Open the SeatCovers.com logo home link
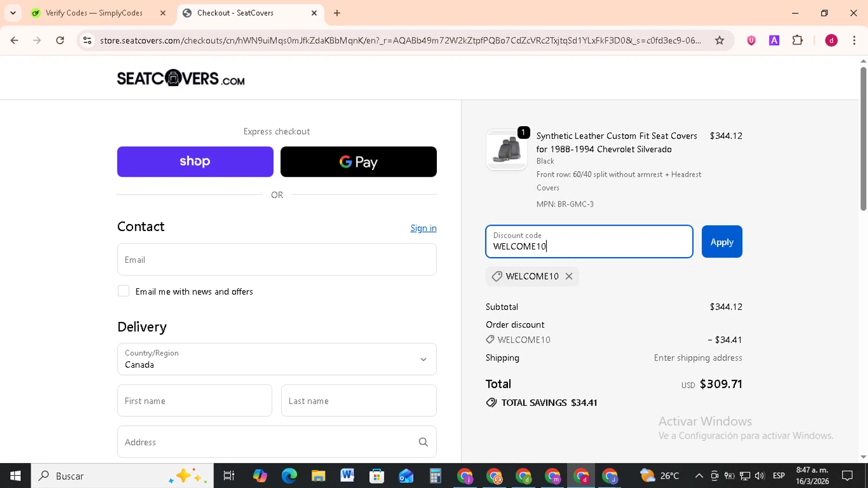This screenshot has height=488, width=868. (181, 78)
